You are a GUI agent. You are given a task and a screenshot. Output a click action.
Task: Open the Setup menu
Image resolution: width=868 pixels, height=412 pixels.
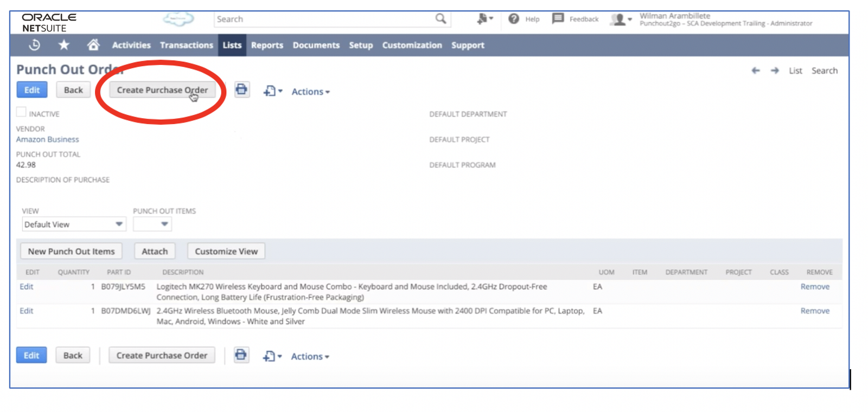pos(361,45)
